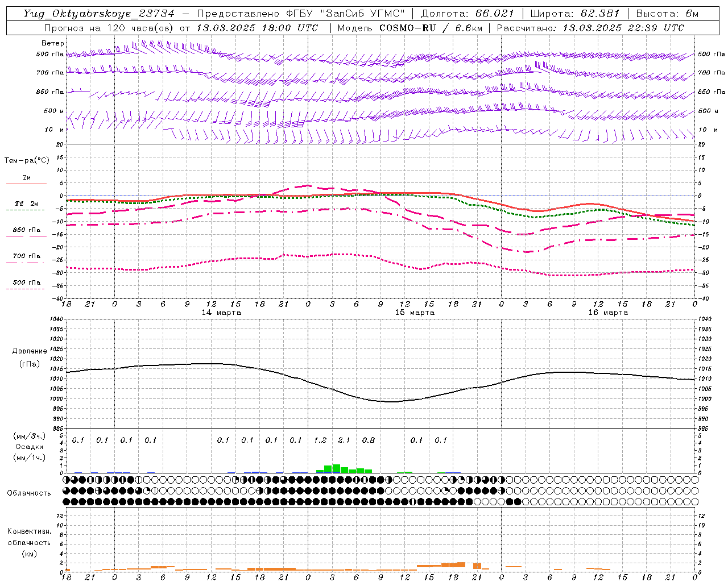
Task: Click the green dashed 'Td 2м' legend line
Action: pos(26,210)
